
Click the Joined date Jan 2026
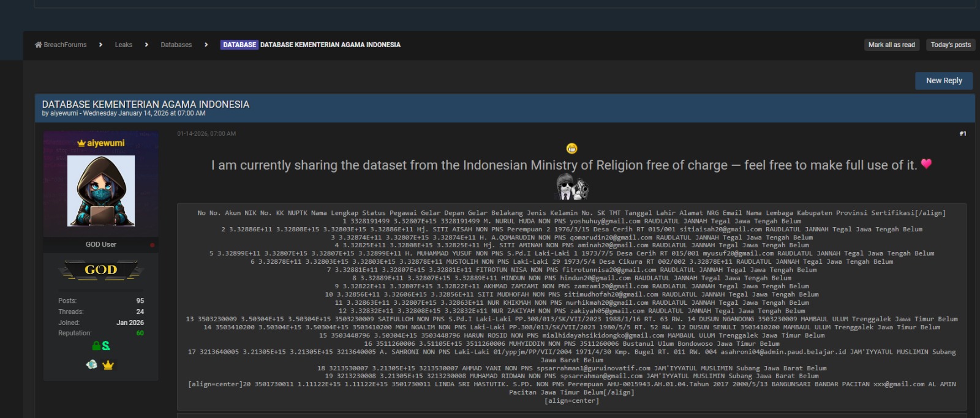click(x=130, y=323)
